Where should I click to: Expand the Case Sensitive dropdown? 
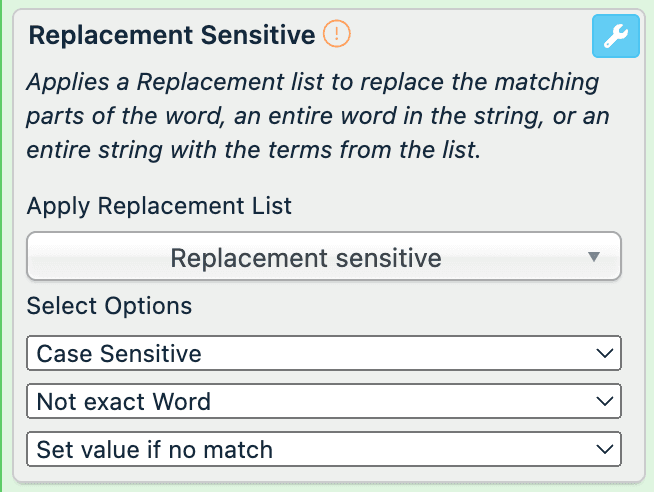point(324,353)
